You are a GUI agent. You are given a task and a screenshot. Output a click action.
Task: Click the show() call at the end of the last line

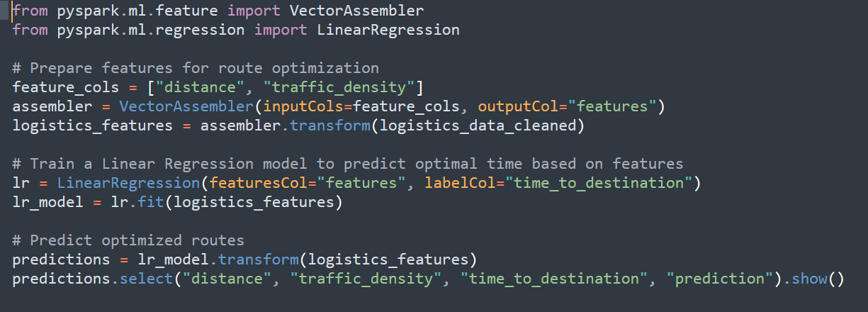pyautogui.click(x=817, y=279)
